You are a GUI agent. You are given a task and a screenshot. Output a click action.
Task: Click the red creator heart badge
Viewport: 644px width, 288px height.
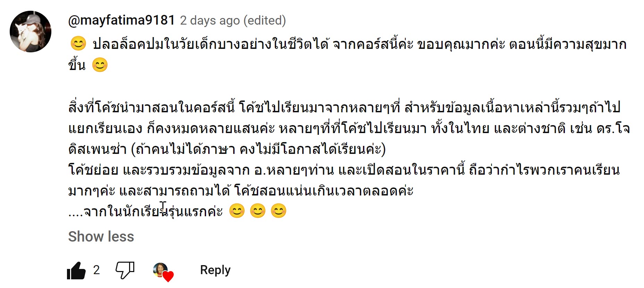(168, 276)
